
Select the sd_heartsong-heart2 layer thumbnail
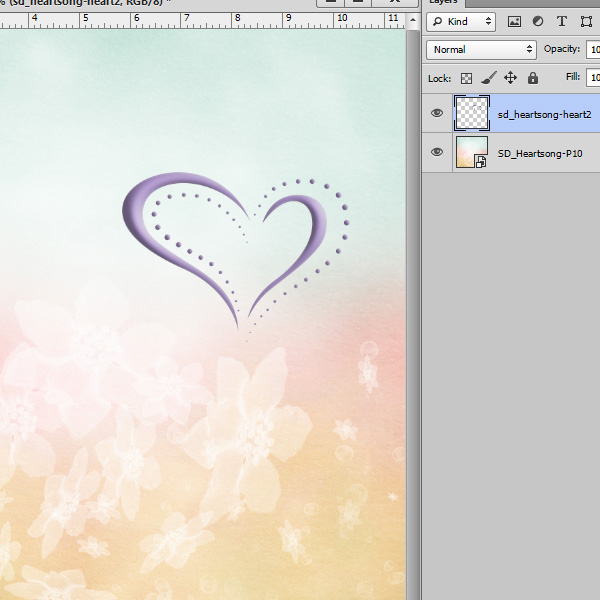click(x=472, y=113)
